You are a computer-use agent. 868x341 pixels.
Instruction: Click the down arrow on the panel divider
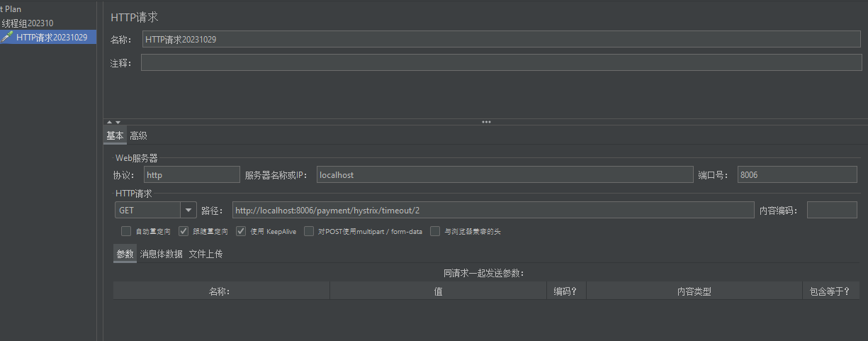(118, 122)
